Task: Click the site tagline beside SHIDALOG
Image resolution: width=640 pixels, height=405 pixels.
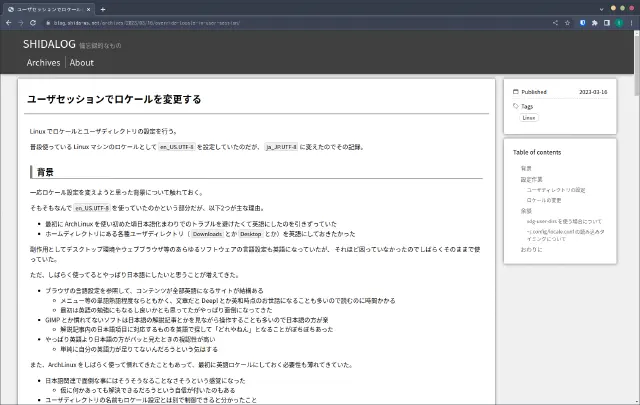Action: click(100, 46)
